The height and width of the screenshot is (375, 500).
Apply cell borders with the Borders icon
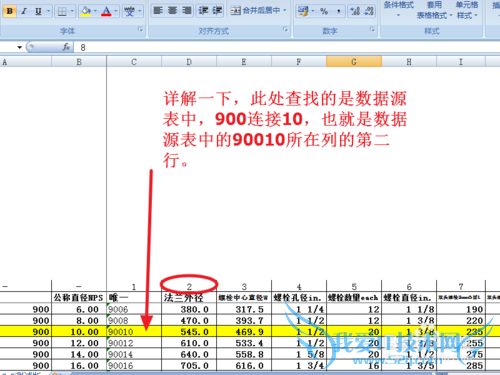click(x=62, y=11)
